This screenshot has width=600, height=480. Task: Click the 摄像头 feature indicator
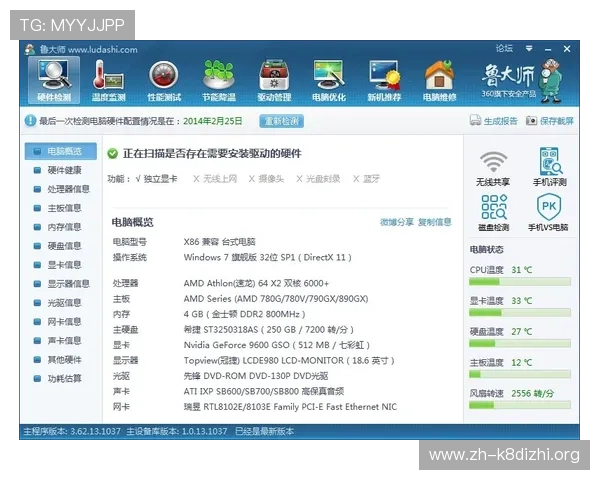pyautogui.click(x=266, y=179)
